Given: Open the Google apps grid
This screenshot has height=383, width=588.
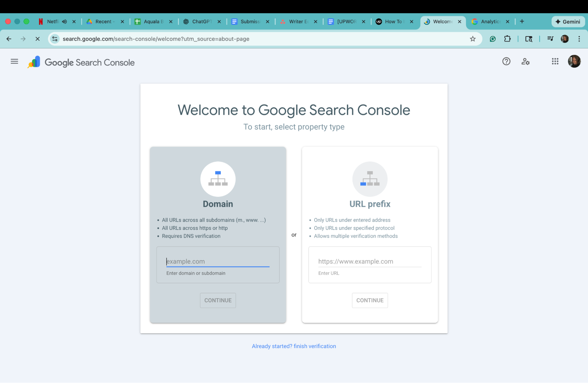Looking at the screenshot, I should tap(555, 61).
